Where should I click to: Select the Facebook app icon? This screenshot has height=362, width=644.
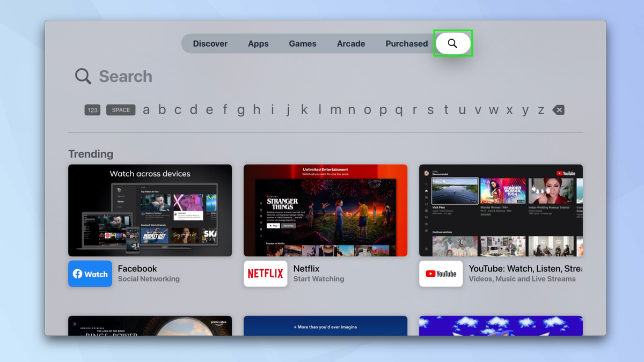click(x=90, y=274)
